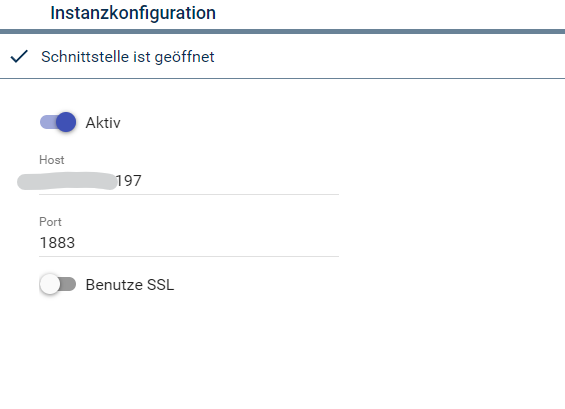The height and width of the screenshot is (409, 565).
Task: Click the gray track of the SSL switch
Action: point(68,284)
